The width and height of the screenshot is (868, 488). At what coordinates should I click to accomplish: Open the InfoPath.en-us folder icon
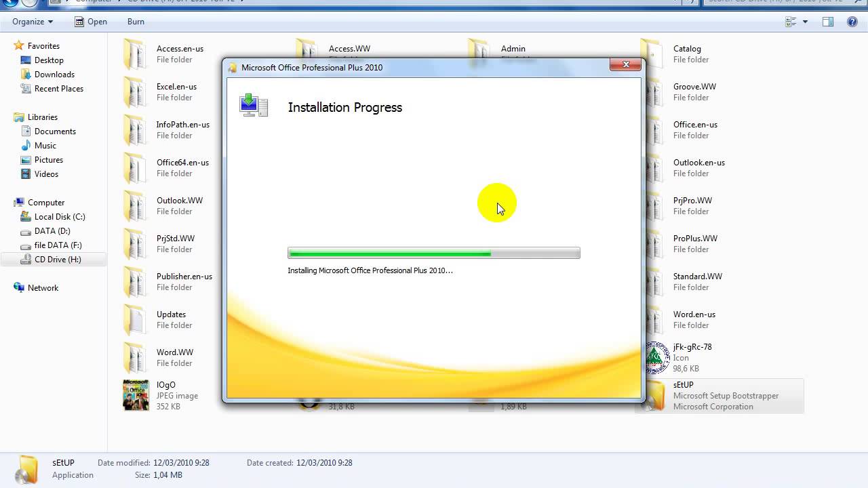(x=135, y=130)
